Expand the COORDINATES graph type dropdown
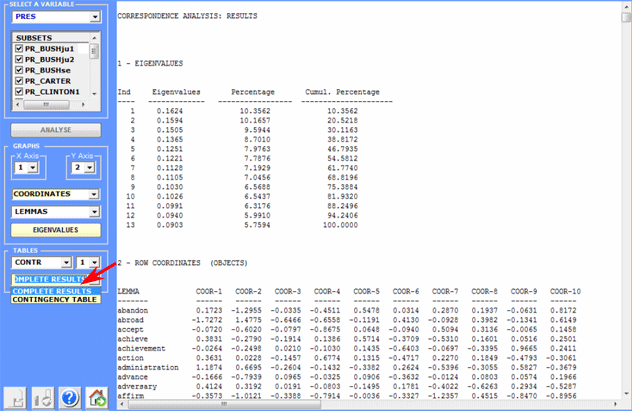 [x=94, y=194]
